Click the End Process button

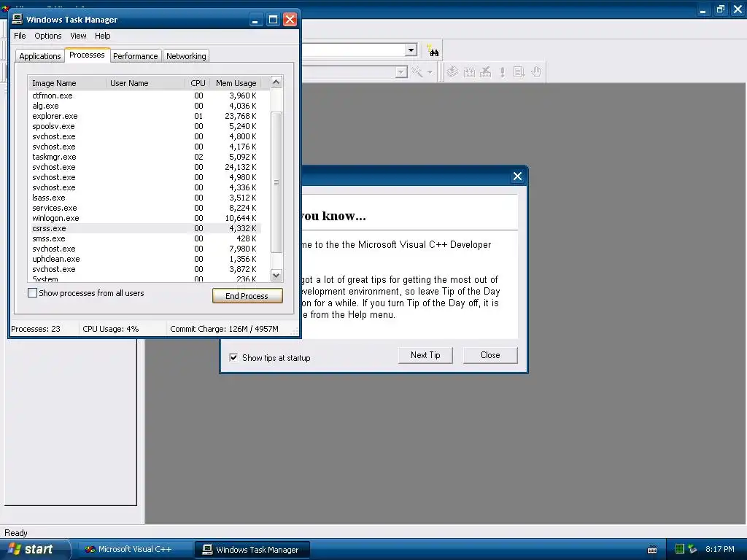pyautogui.click(x=247, y=296)
